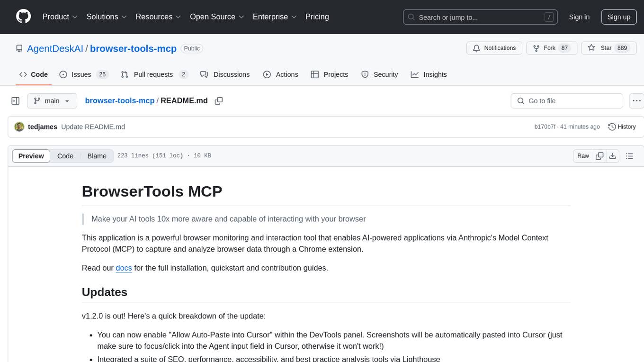Select the Preview view

point(31,156)
